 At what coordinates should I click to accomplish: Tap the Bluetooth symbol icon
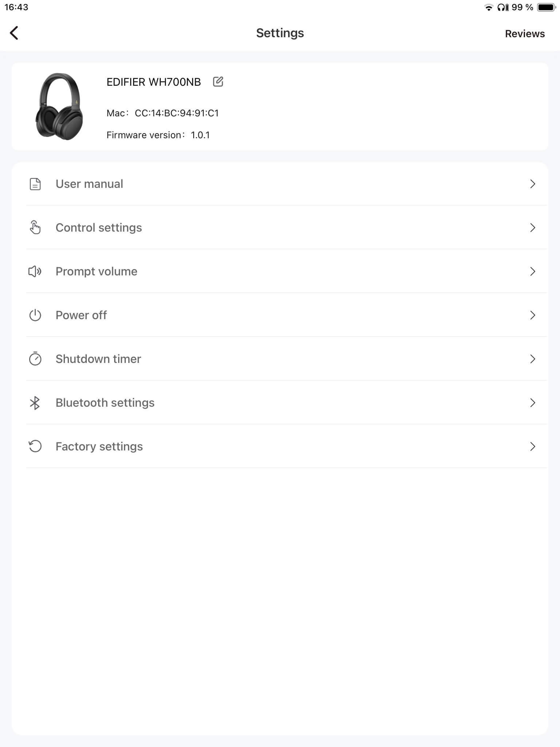[35, 403]
